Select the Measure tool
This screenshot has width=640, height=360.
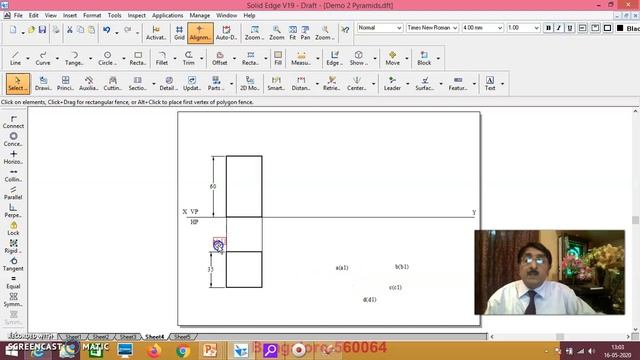(301, 58)
